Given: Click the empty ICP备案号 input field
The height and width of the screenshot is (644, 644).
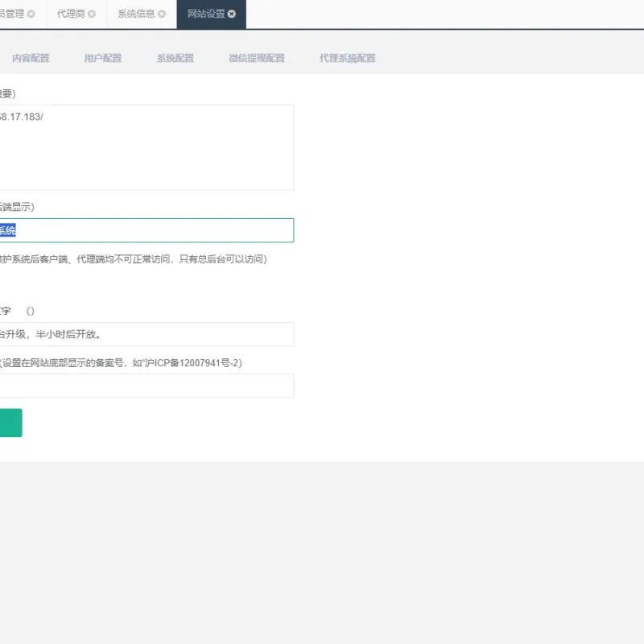Looking at the screenshot, I should [147, 386].
